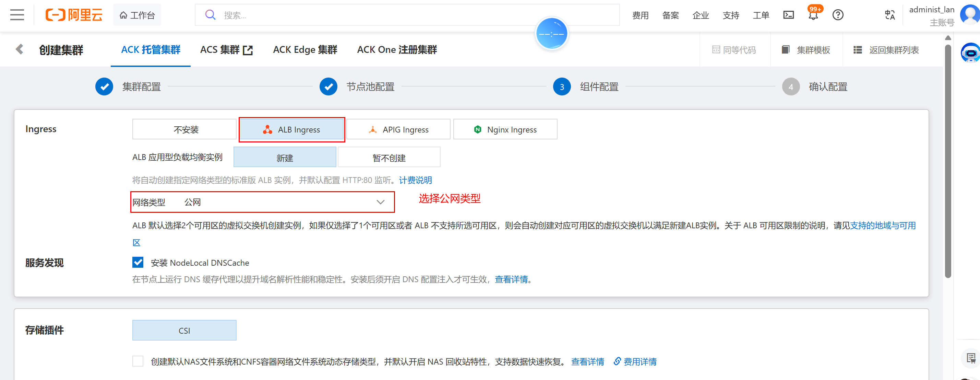Open the ACS 集群 external tab
The image size is (980, 380).
click(x=226, y=50)
